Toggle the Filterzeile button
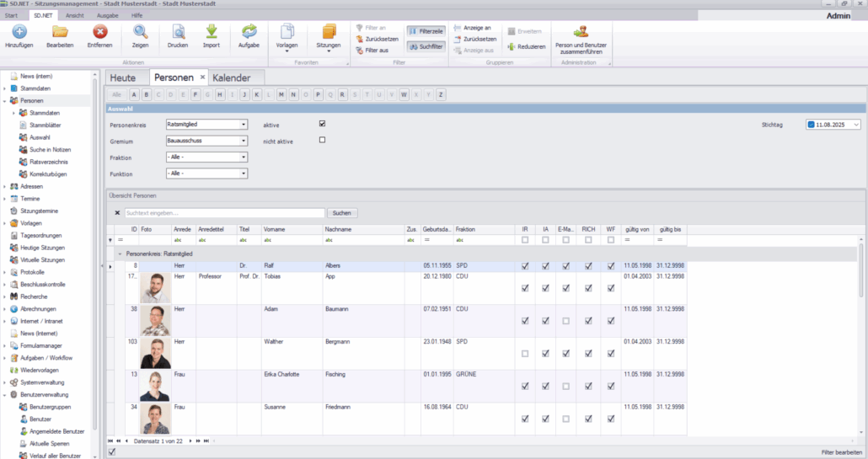Screen dimensions: 868x459 426,30
